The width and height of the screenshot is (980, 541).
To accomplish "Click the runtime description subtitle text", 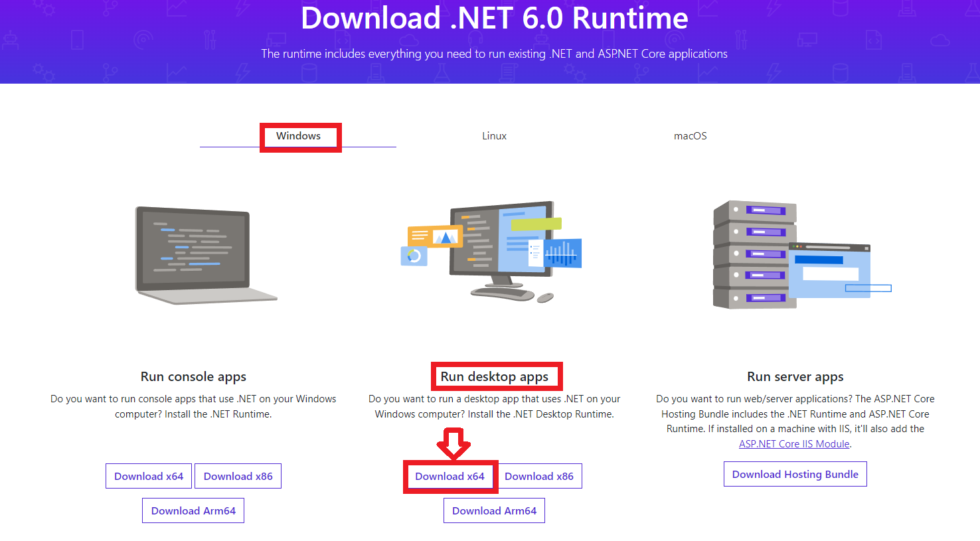I will click(494, 54).
